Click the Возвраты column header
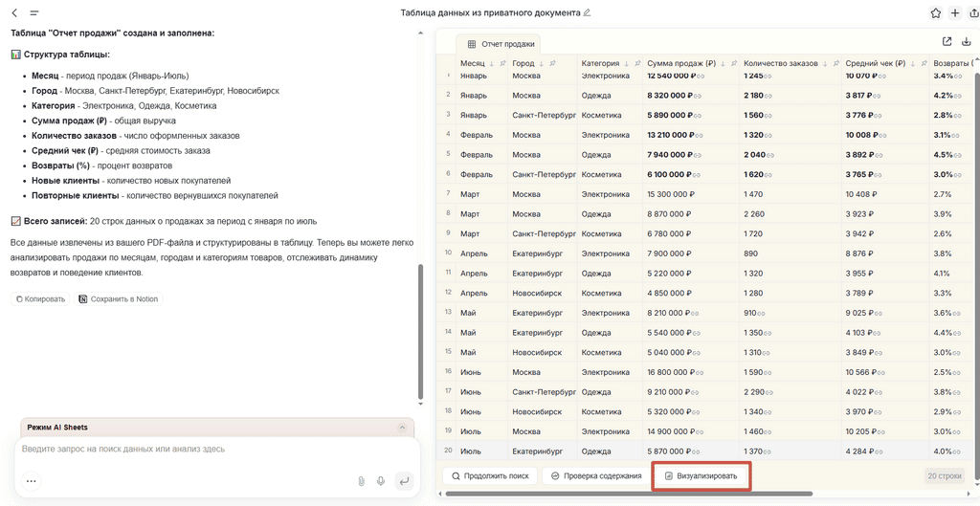The height and width of the screenshot is (506, 980). coord(951,64)
